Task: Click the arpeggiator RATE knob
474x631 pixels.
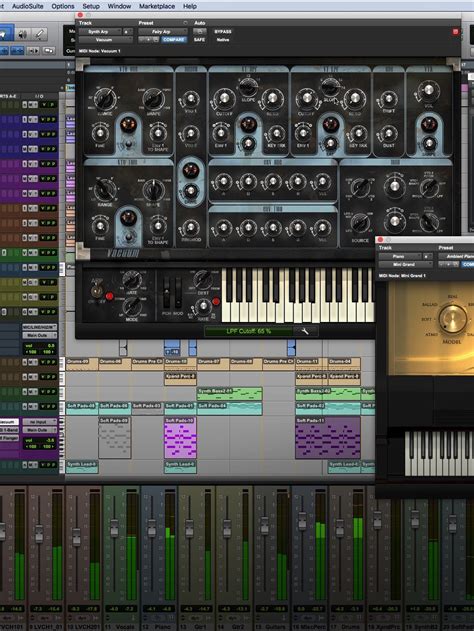Action: tap(132, 280)
